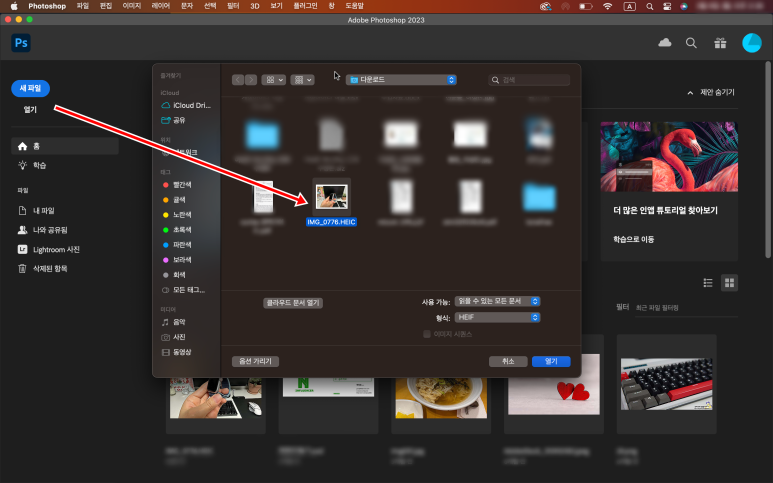Open the cloud storage icon in header
Viewport: 773px width, 483px height.
[665, 42]
